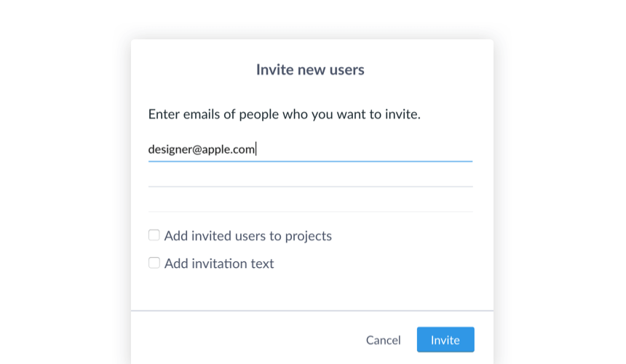Click the blue Invite button
The image size is (626, 364).
tap(445, 340)
